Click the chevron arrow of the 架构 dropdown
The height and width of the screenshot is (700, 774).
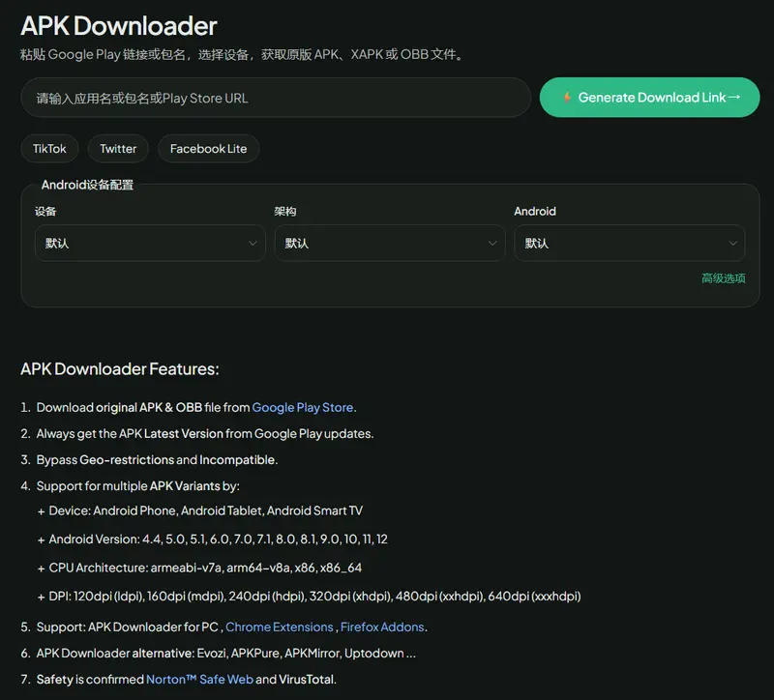click(x=492, y=244)
